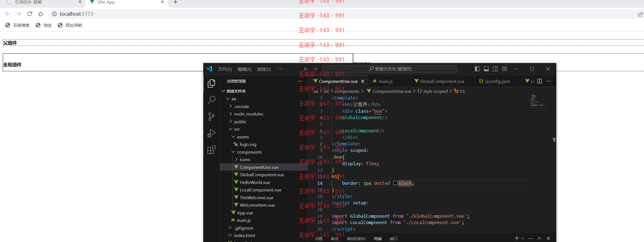The width and height of the screenshot is (644, 242).
Task: Collapse the src folder
Action: click(x=231, y=129)
